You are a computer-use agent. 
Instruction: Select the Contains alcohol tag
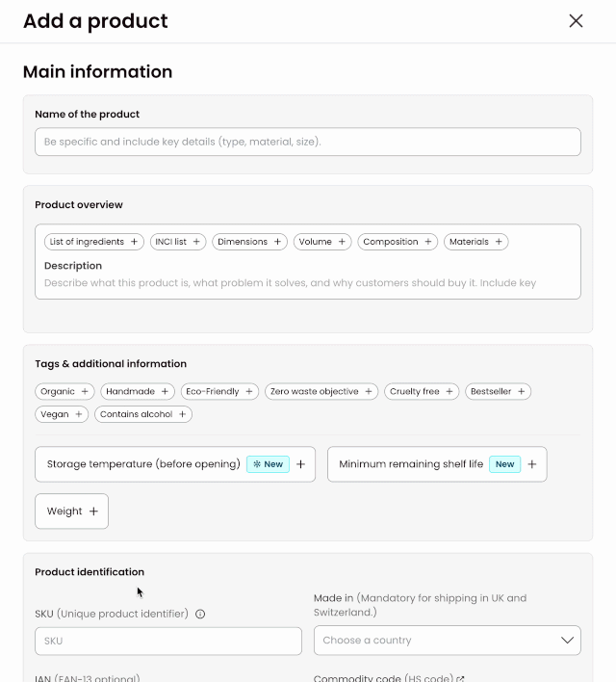point(143,414)
